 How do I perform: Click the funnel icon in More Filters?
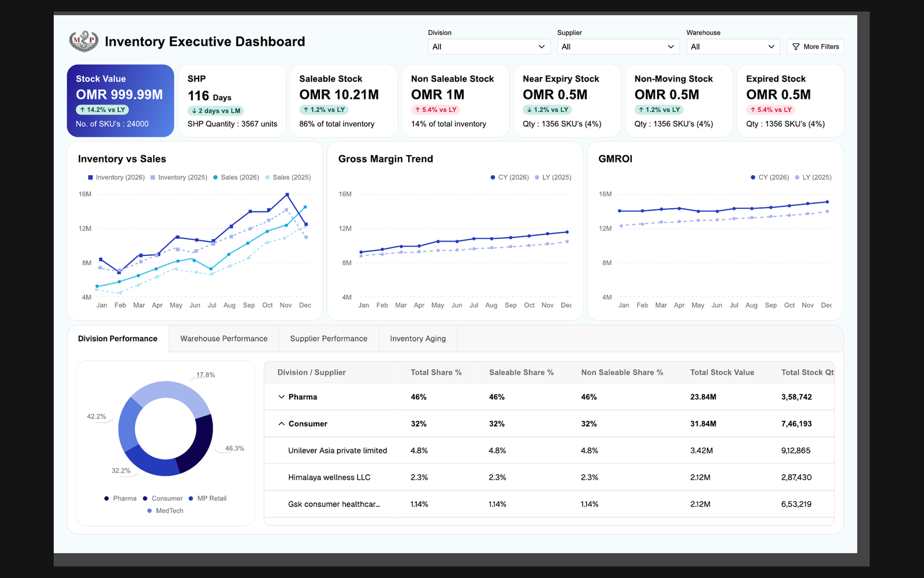(796, 47)
